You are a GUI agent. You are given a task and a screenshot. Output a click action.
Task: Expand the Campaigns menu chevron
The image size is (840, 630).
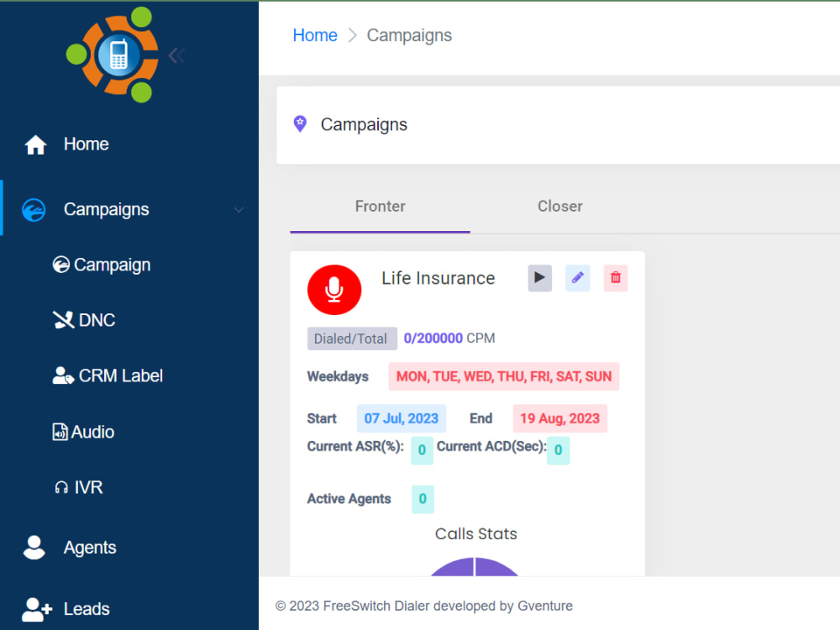coord(239,209)
